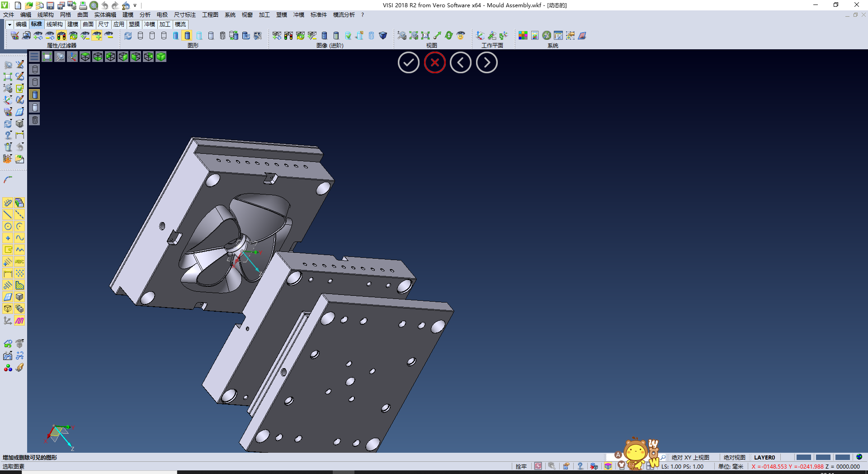Click the 拴牢 status bar button
Viewport: 868px width, 474px height.
521,466
